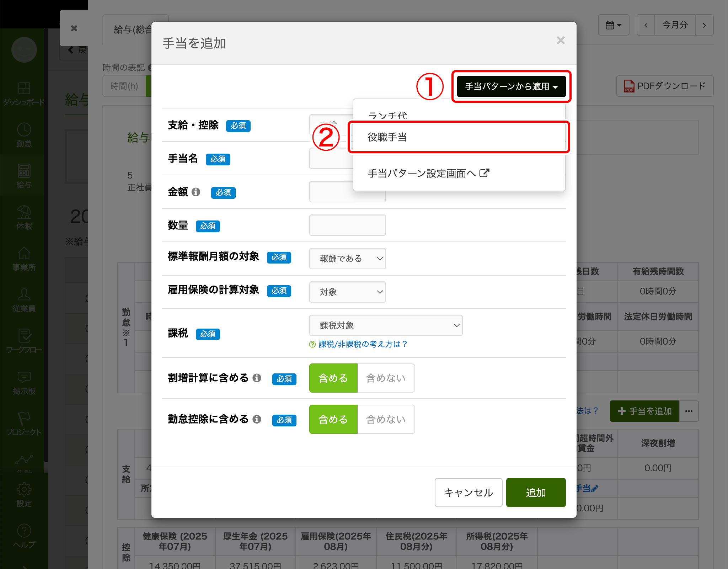Open 課税/非課税の考え方は？ help link
Viewport: 728px width, 569px height.
(x=363, y=344)
